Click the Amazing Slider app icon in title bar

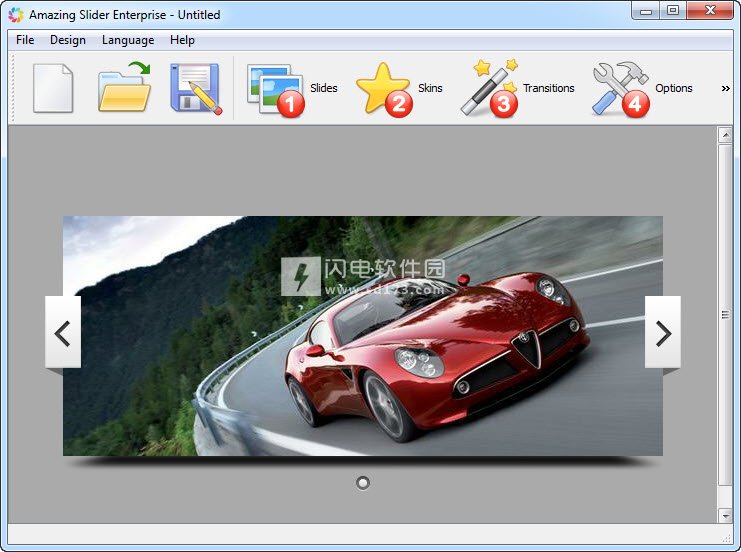pyautogui.click(x=16, y=15)
